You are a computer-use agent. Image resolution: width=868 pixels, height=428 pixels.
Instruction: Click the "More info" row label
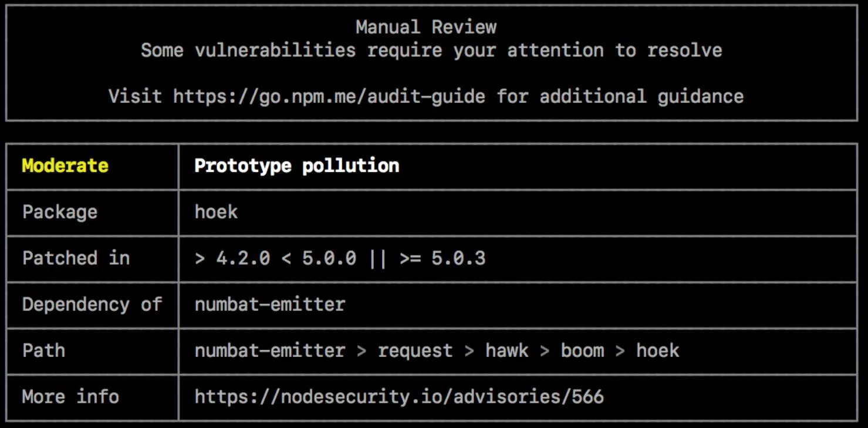click(x=70, y=397)
